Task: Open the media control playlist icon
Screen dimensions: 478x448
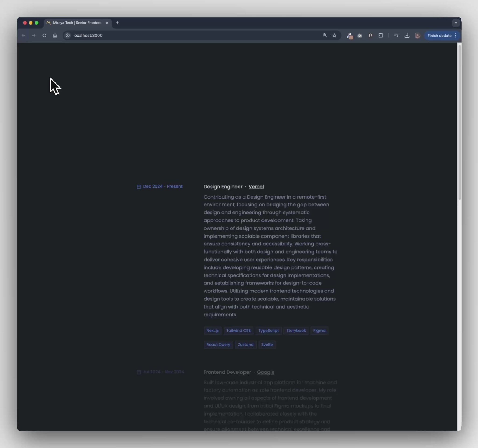Action: pyautogui.click(x=396, y=35)
